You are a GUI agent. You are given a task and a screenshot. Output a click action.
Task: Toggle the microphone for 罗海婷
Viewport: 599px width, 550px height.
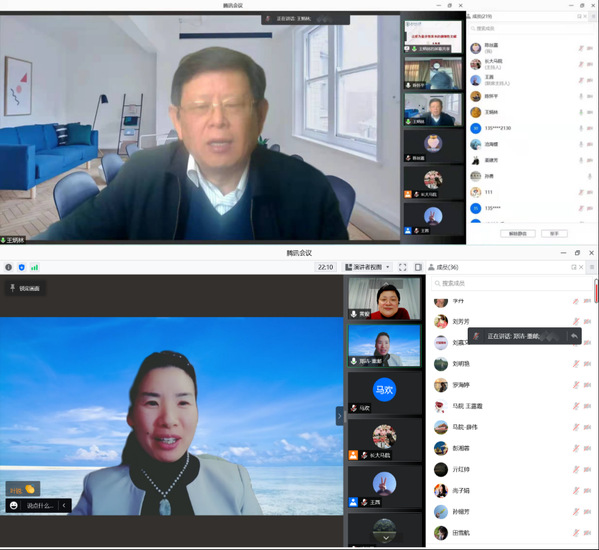click(576, 385)
